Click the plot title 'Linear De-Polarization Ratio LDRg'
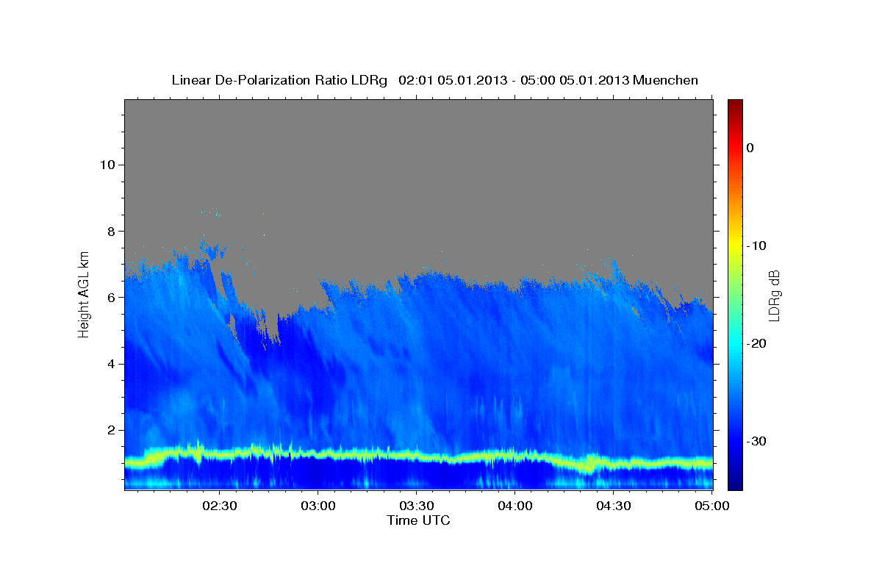882x588 pixels. (x=279, y=80)
